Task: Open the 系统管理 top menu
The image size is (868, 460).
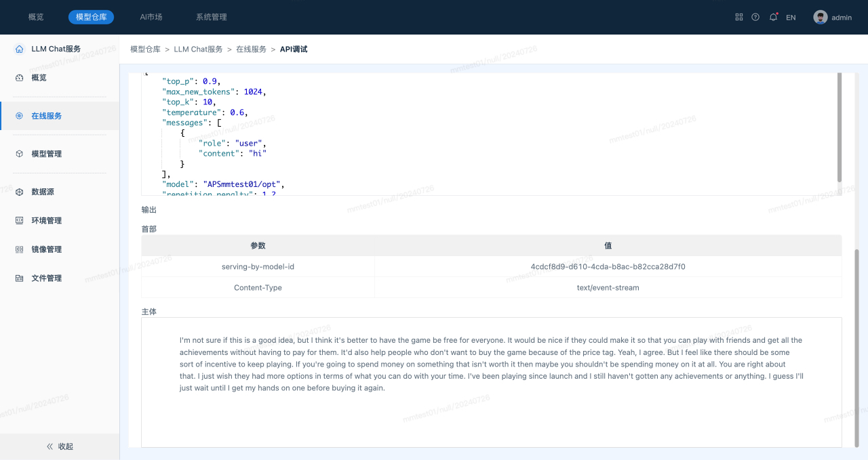Action: pyautogui.click(x=211, y=17)
